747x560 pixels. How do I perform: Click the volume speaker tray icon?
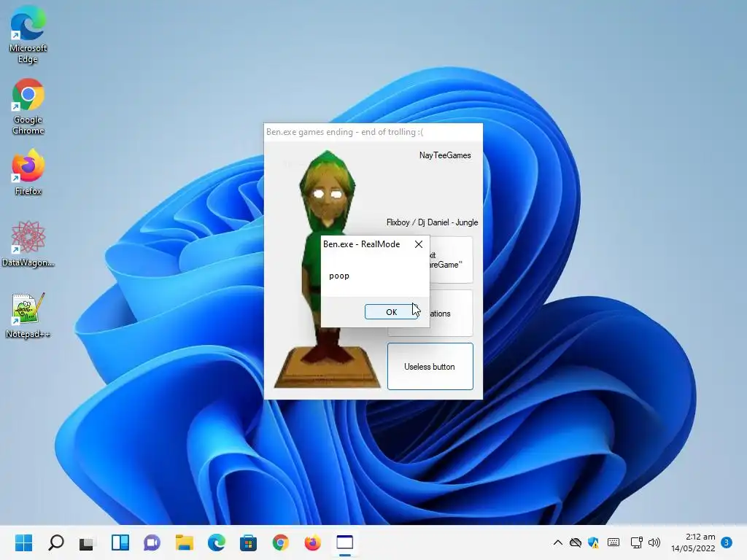click(654, 542)
